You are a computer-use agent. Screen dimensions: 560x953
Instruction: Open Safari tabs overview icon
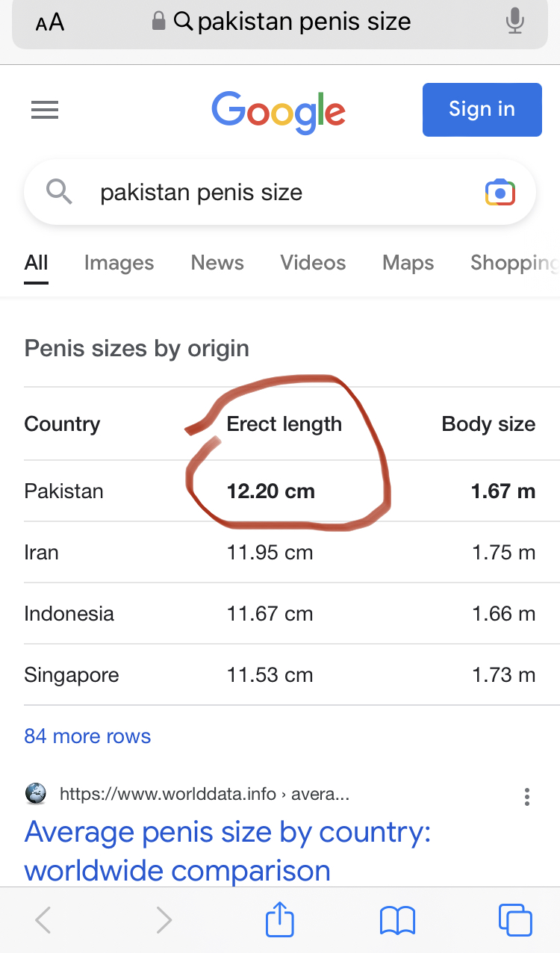(x=514, y=919)
